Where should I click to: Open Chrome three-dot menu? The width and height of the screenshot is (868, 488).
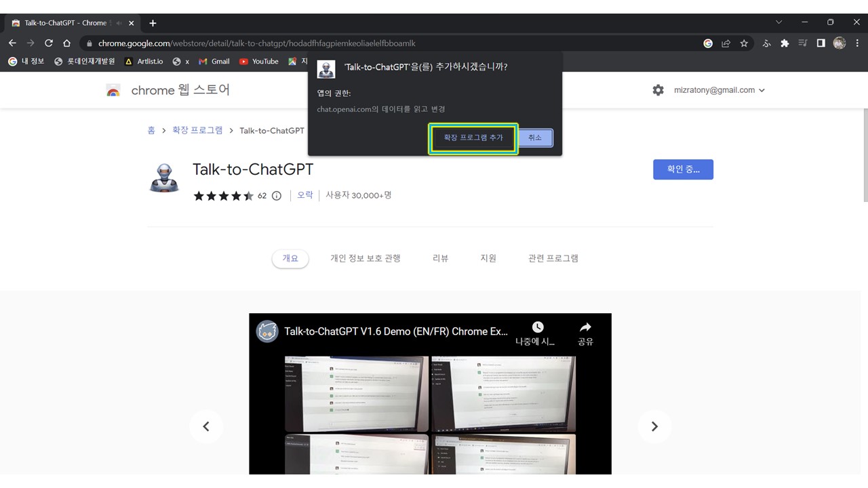coord(858,43)
